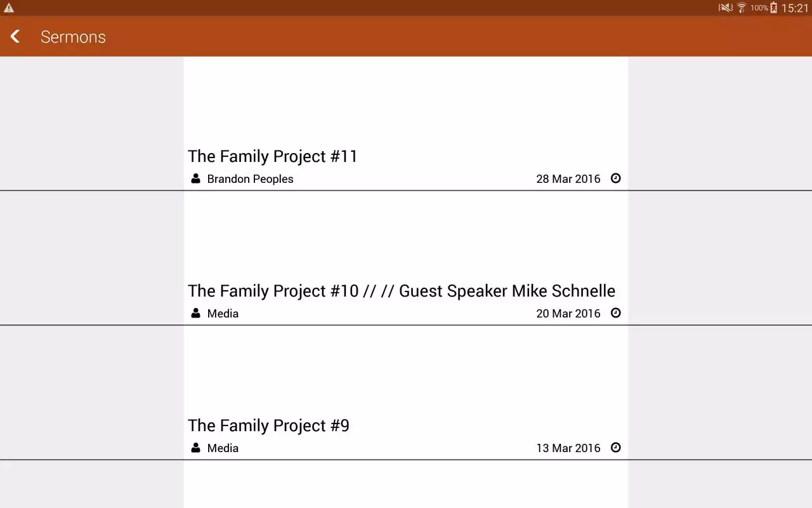Select Media label under Family Project #9
The height and width of the screenshot is (508, 812).
[x=223, y=448]
